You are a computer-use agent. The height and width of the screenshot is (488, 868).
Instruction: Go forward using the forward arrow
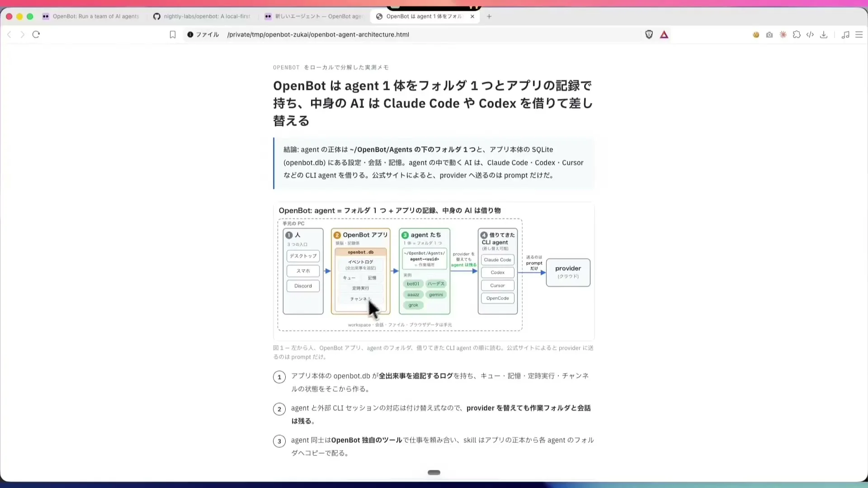(22, 35)
